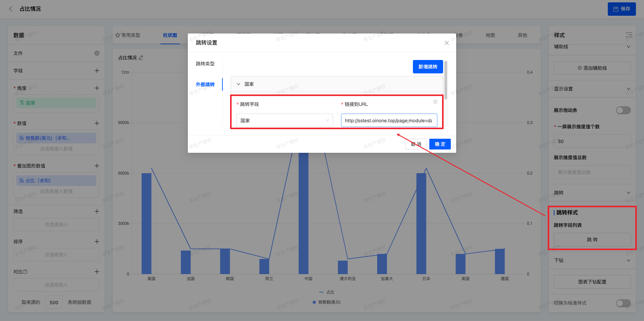
Task: Open file settings gear icon
Action: pyautogui.click(x=97, y=53)
